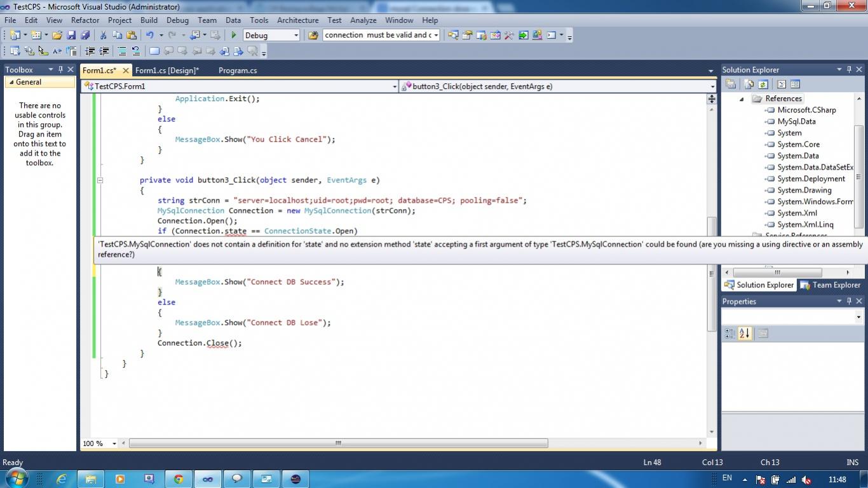Click the Paste clipboard icon

(x=132, y=35)
